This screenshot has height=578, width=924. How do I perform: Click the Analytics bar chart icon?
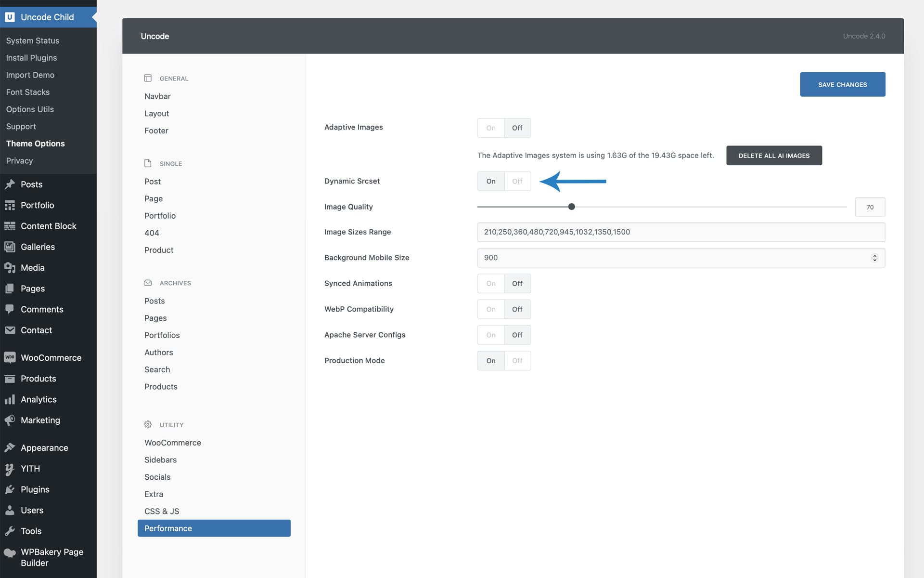pos(10,399)
